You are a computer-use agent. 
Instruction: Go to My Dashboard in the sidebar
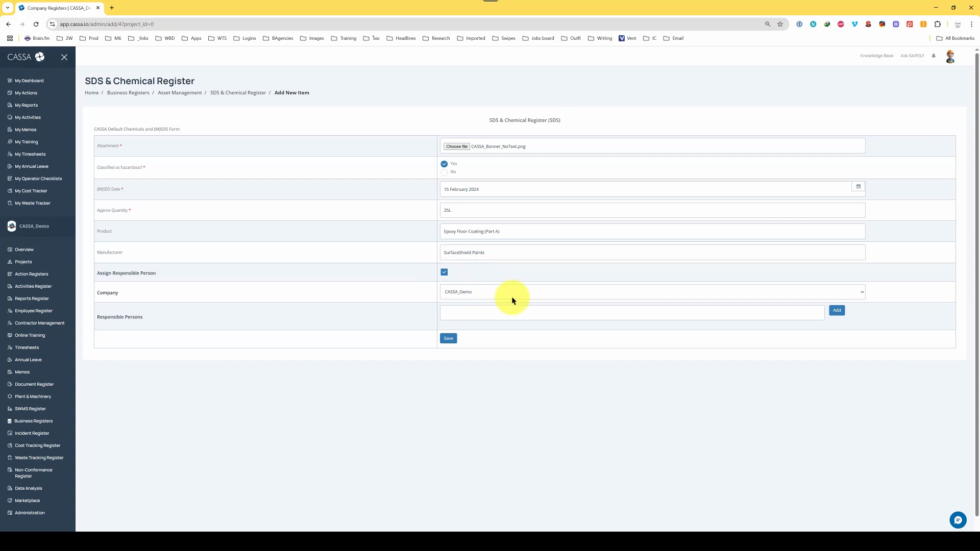(x=29, y=81)
